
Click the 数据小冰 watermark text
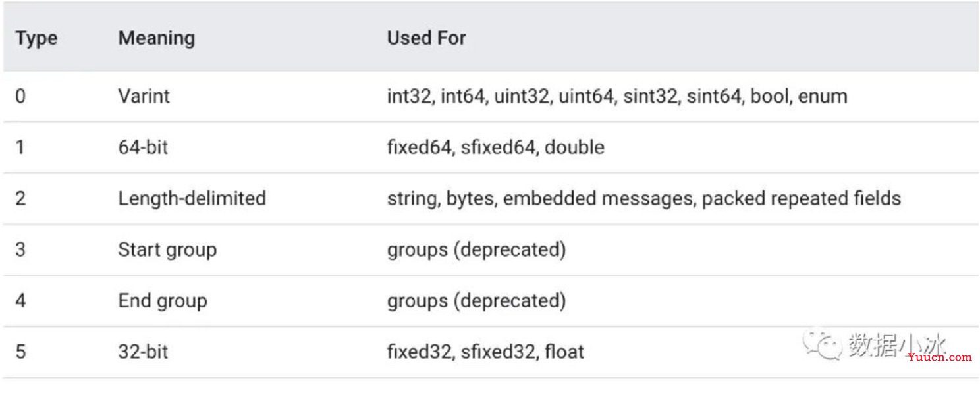pyautogui.click(x=897, y=344)
